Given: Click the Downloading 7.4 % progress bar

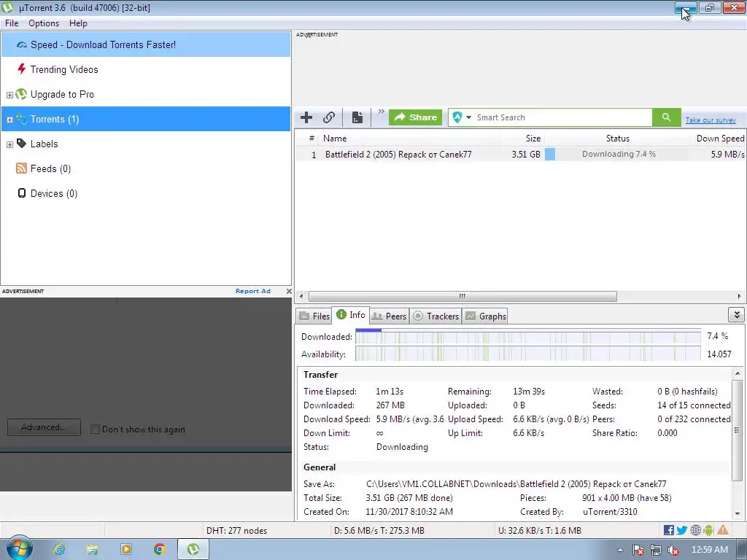Looking at the screenshot, I should coord(617,155).
